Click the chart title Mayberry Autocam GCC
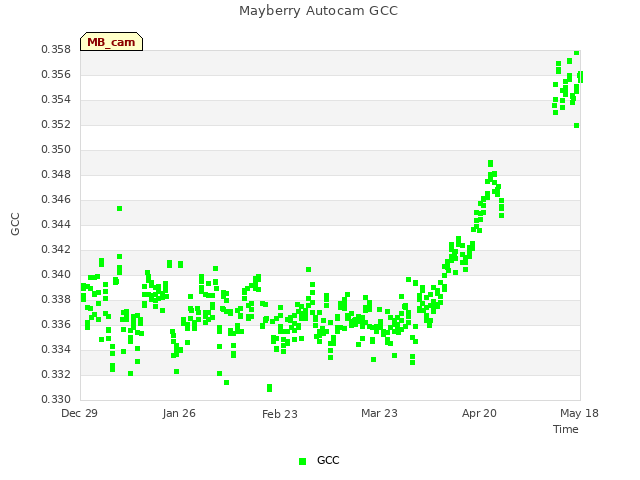Viewport: 640px width, 480px height. (x=318, y=11)
